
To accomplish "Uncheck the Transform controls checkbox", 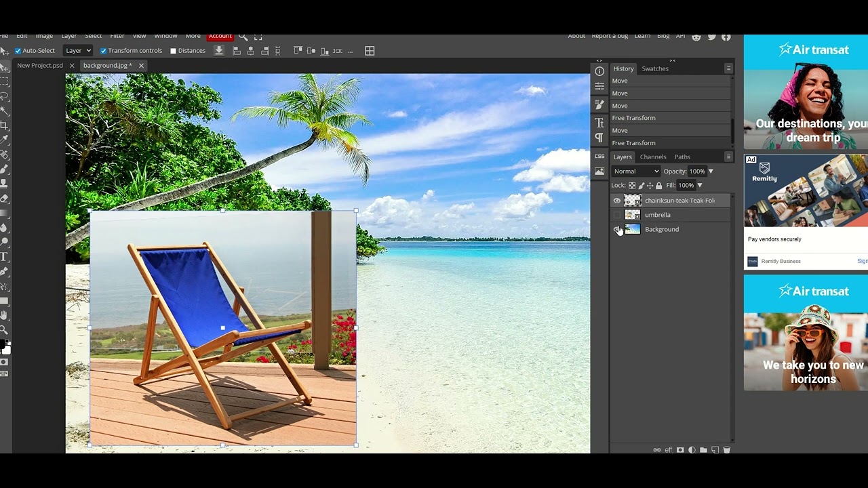I will (x=103, y=51).
